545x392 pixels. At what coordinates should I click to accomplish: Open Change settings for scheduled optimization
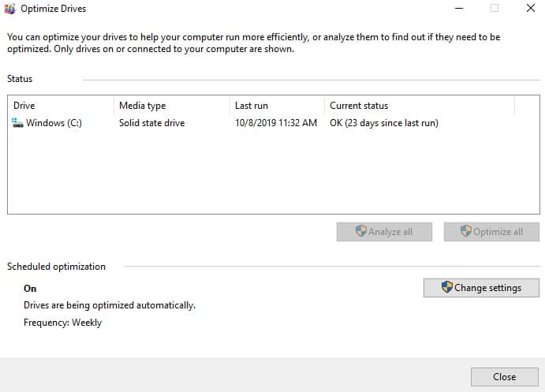pyautogui.click(x=481, y=288)
